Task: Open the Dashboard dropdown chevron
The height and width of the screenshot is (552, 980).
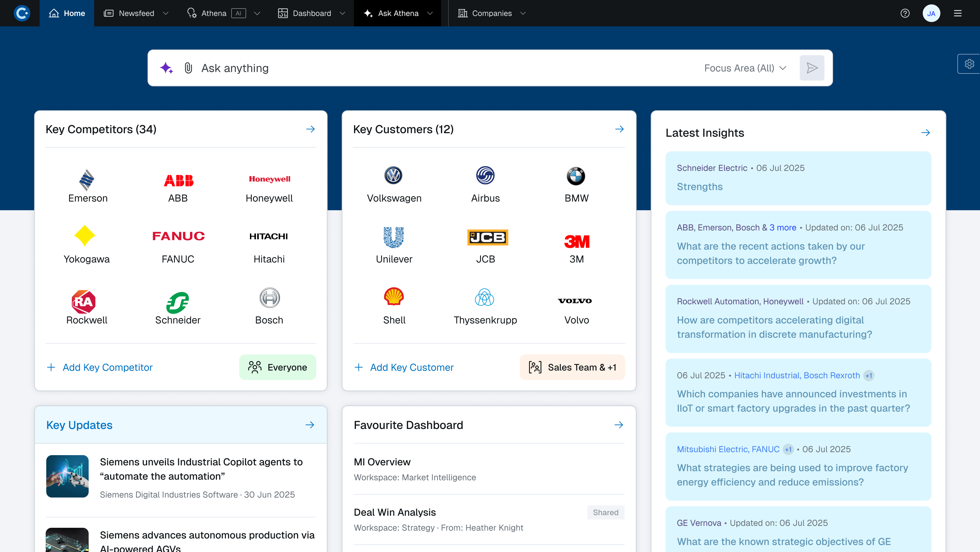Action: click(x=342, y=13)
